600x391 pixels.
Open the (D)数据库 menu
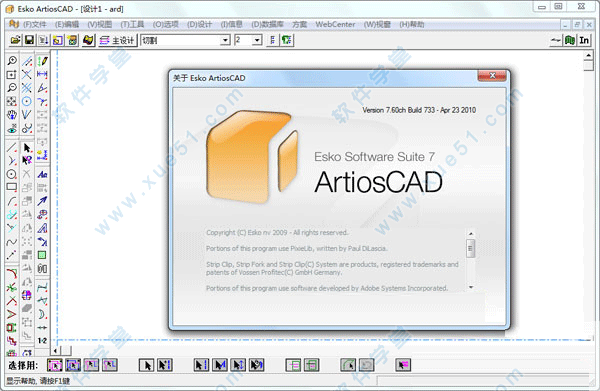tap(267, 24)
